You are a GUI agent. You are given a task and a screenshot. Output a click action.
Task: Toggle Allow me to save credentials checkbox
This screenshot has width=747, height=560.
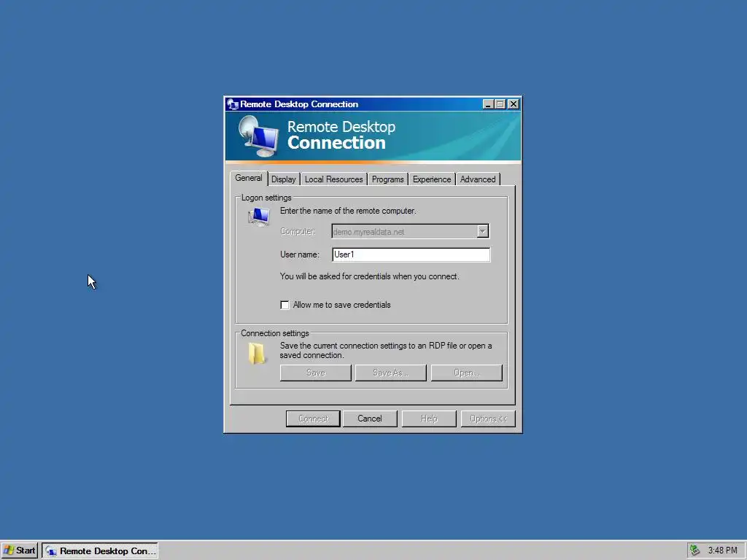point(285,305)
